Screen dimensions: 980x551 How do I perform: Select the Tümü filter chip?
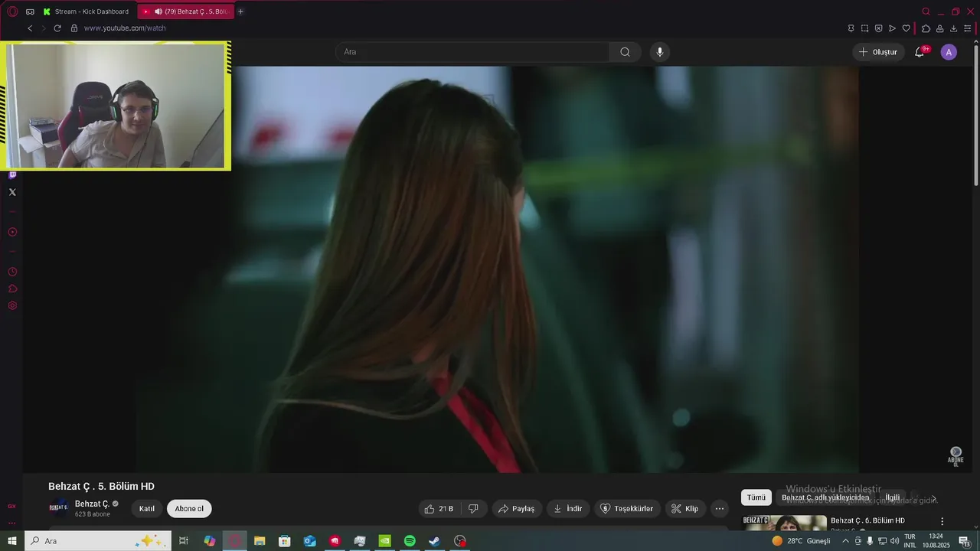coord(756,497)
